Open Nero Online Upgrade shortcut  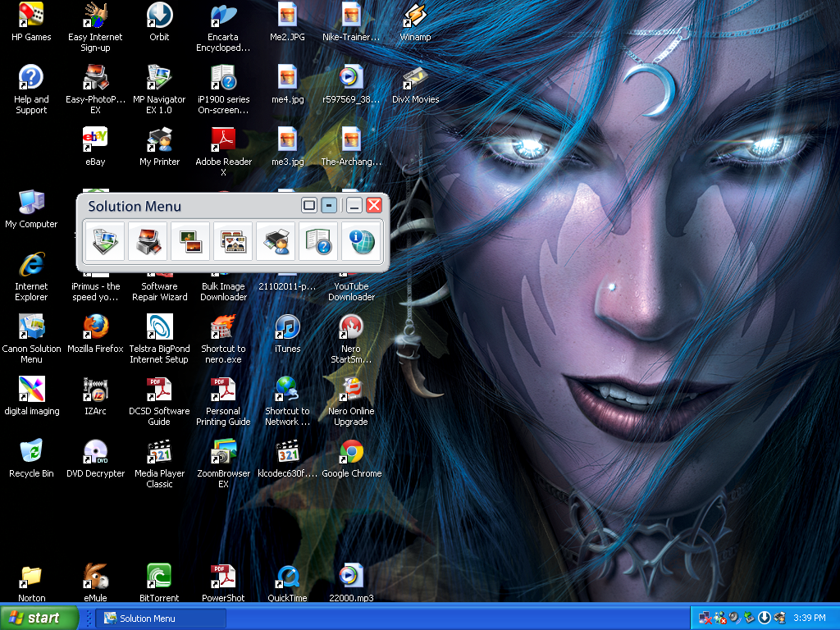click(x=351, y=401)
